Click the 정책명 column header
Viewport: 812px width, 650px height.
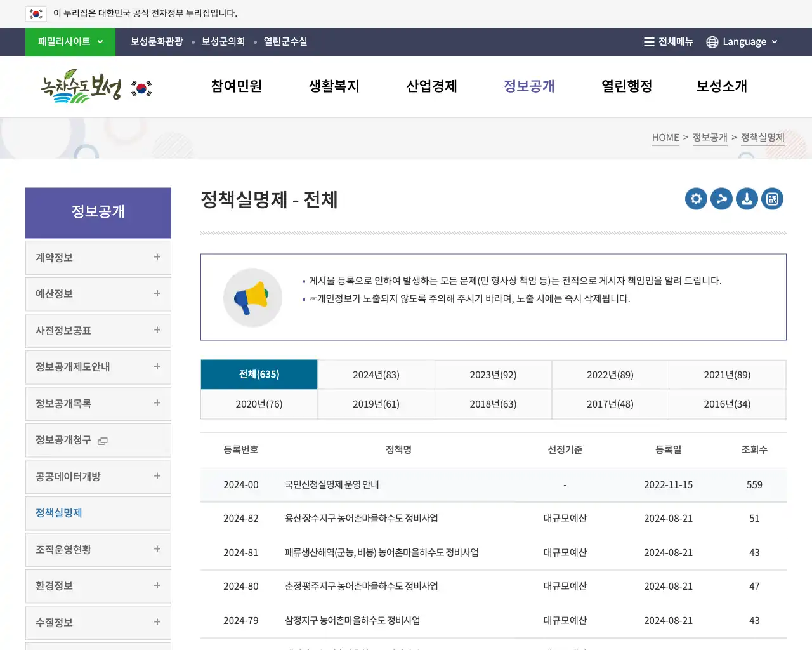click(398, 450)
